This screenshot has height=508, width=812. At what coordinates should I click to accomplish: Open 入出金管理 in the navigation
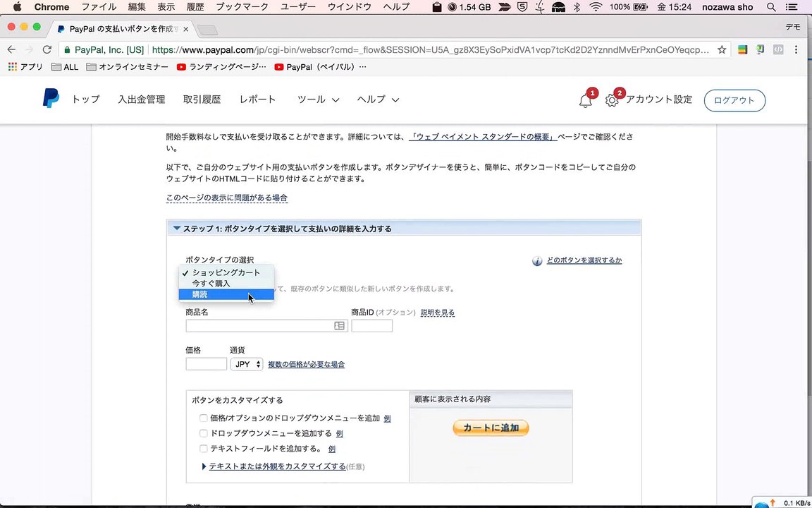[x=142, y=99]
